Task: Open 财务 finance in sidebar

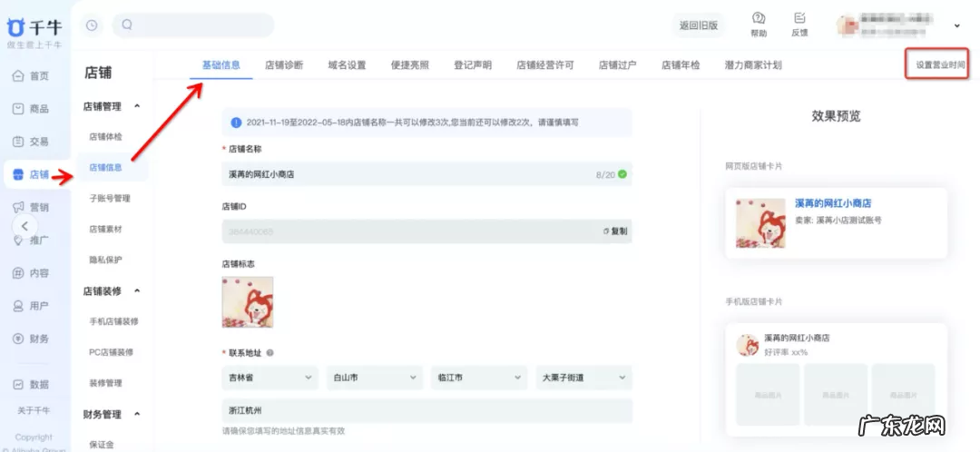Action: click(x=31, y=339)
